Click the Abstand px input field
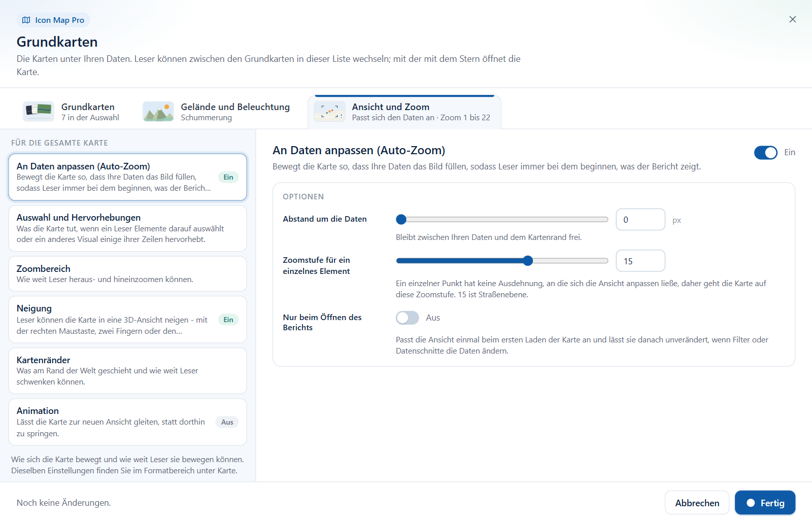The width and height of the screenshot is (812, 523). click(640, 220)
